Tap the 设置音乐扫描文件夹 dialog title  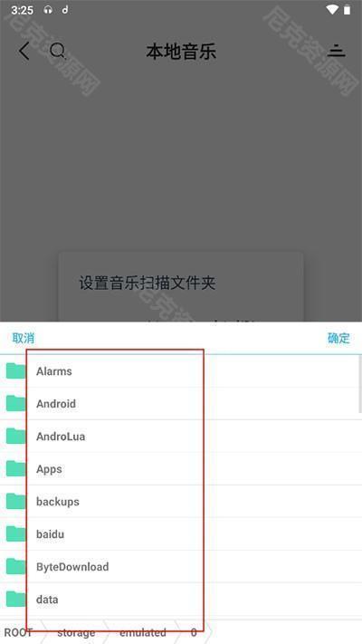[147, 283]
